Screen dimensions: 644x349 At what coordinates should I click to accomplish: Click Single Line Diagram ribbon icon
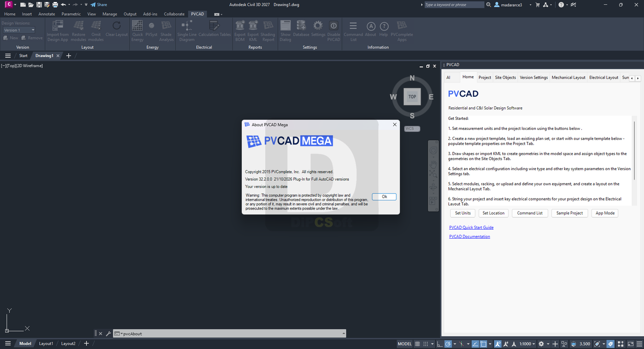187,31
